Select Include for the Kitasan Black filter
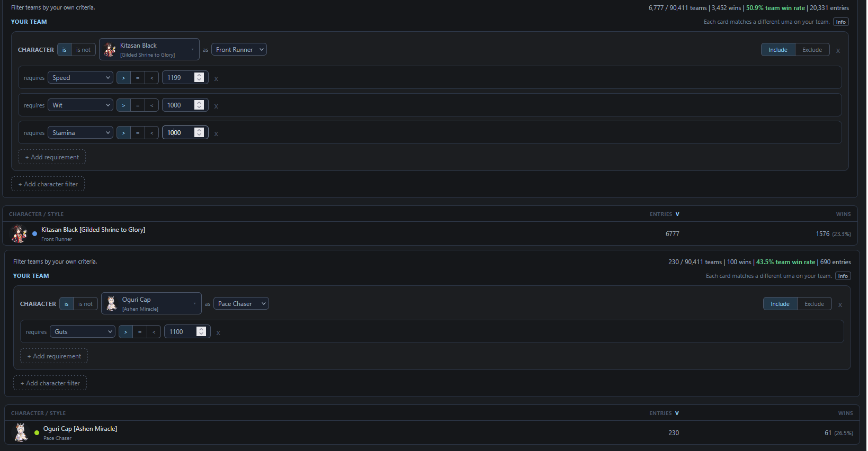Viewport: 868px width, 451px height. [778, 50]
